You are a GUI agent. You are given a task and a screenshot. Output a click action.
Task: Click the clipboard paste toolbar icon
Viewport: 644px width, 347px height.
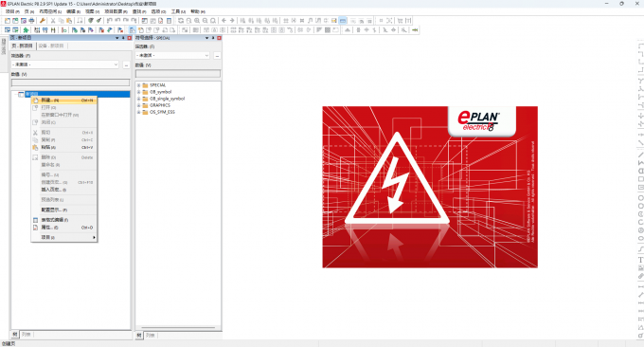click(x=69, y=21)
